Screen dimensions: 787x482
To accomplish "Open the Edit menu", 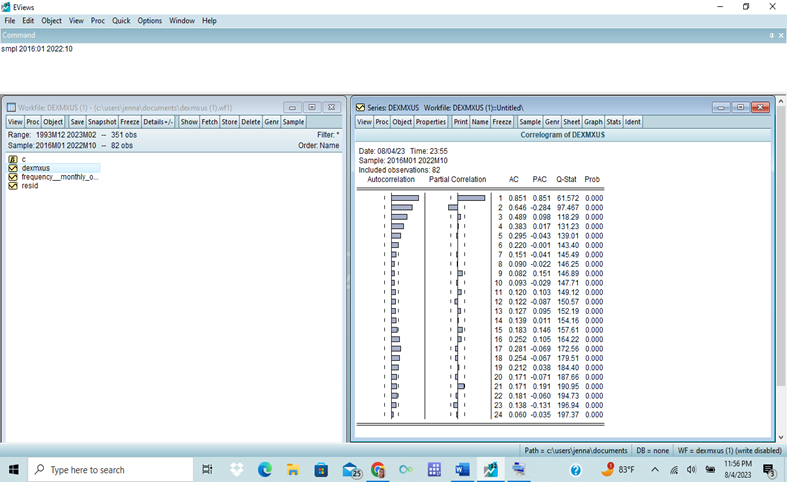I will click(x=28, y=21).
